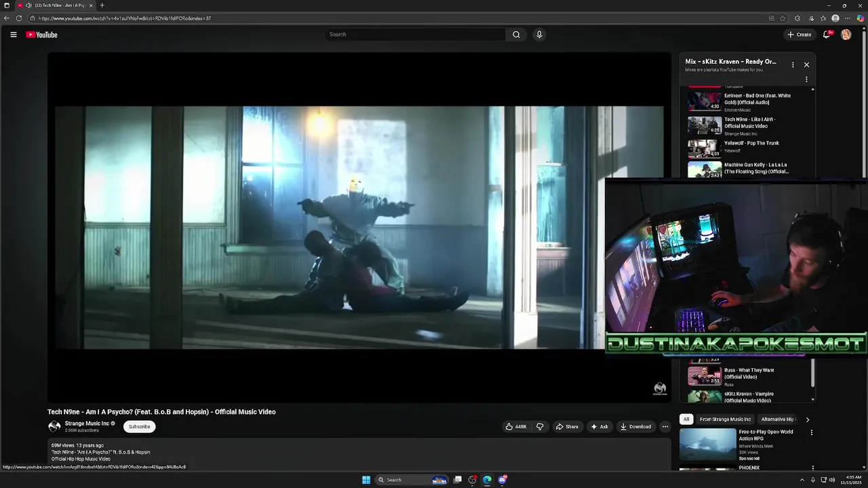Select the From Strange Music Inc chip

click(725, 420)
